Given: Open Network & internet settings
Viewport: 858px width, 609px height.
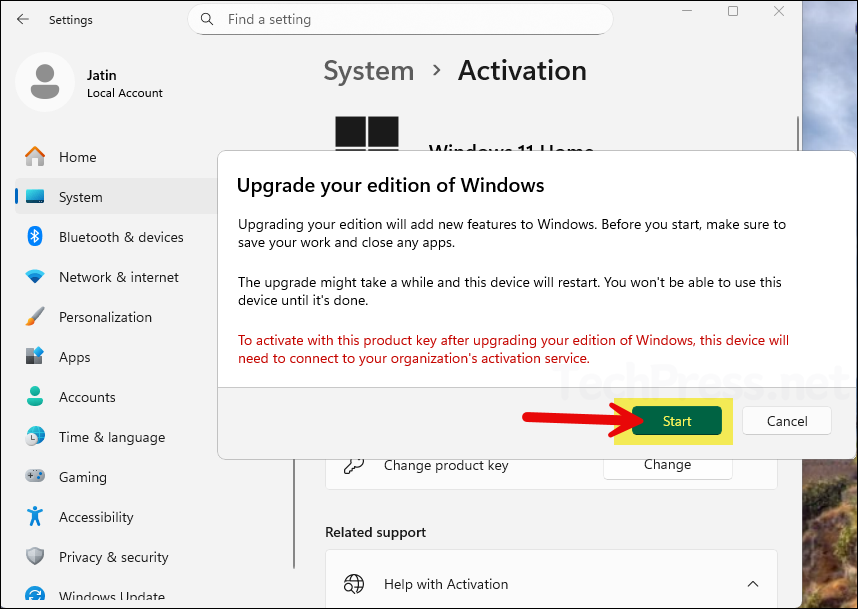Looking at the screenshot, I should click(x=118, y=277).
